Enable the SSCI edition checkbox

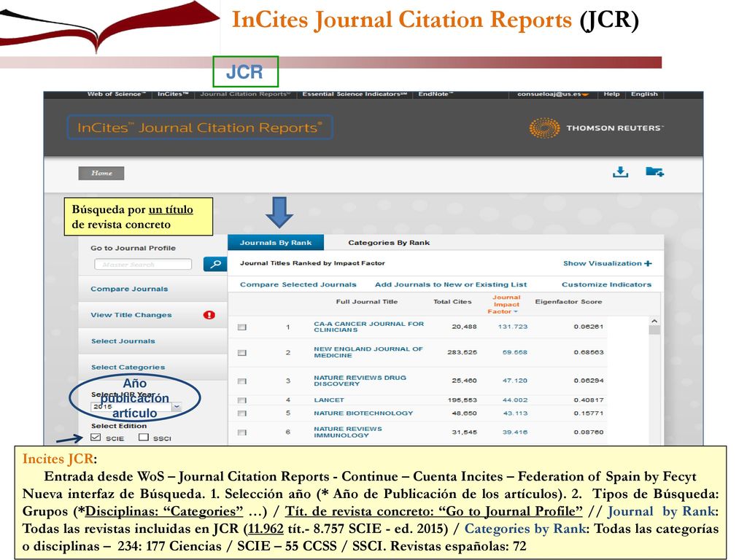[x=144, y=437]
